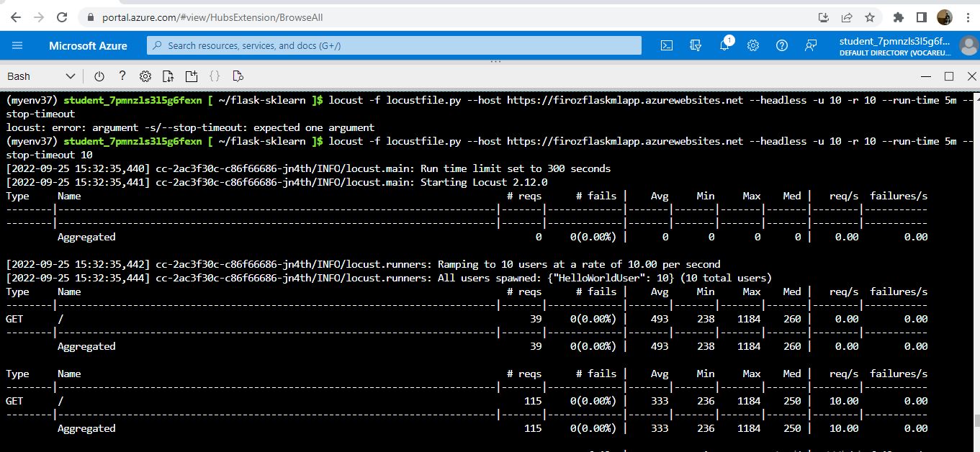Click the 493 average value in GET row
The width and height of the screenshot is (980, 452).
pos(659,319)
